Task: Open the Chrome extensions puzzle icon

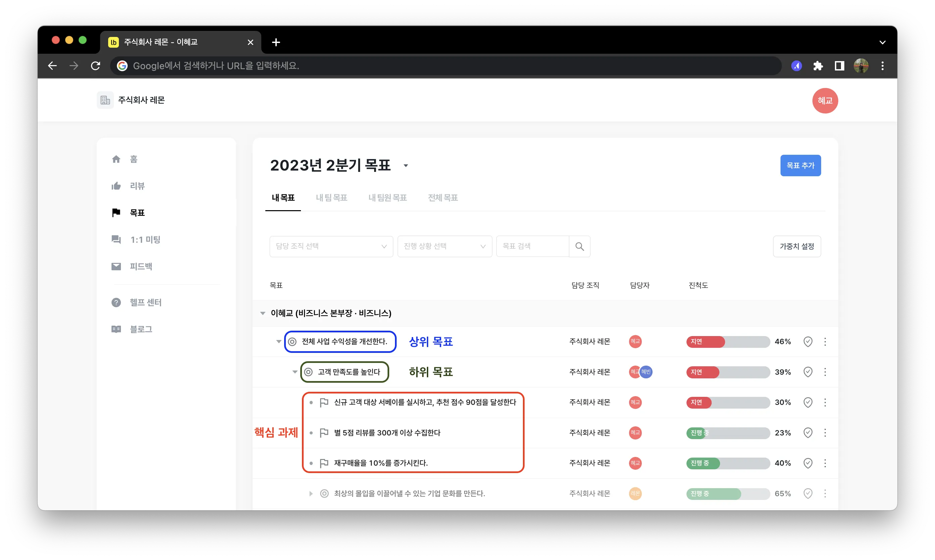Action: pos(817,66)
